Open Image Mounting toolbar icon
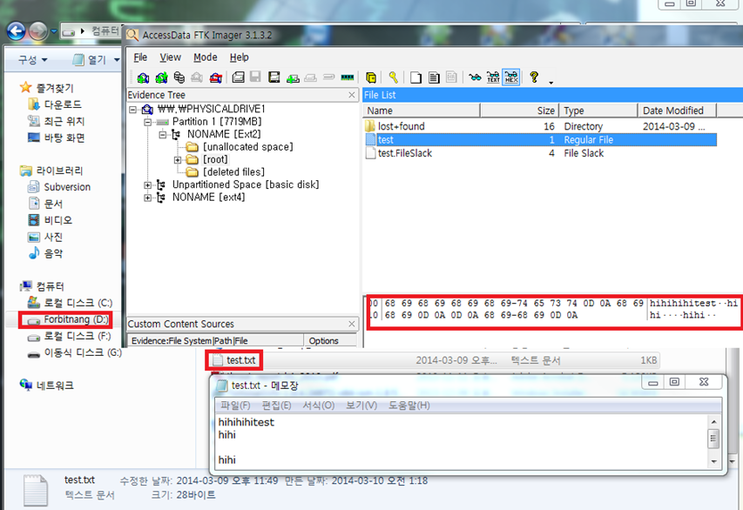This screenshot has height=510, width=743. click(x=179, y=77)
